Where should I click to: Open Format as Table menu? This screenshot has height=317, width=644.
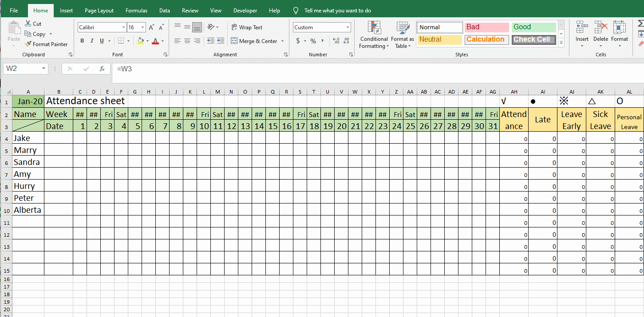(403, 35)
